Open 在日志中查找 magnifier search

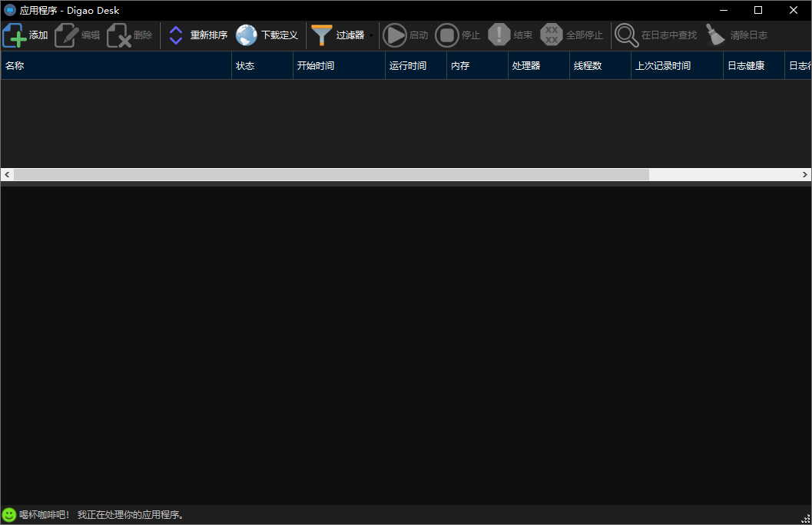click(x=627, y=35)
